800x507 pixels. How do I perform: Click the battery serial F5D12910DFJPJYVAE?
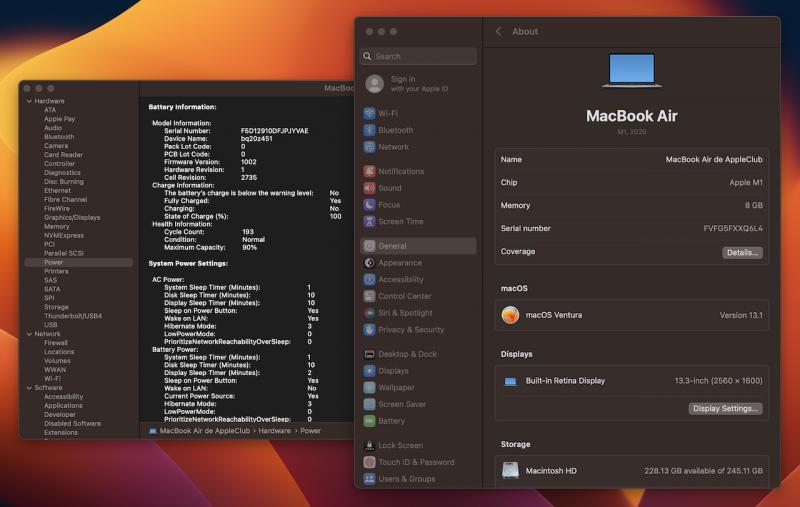point(274,131)
